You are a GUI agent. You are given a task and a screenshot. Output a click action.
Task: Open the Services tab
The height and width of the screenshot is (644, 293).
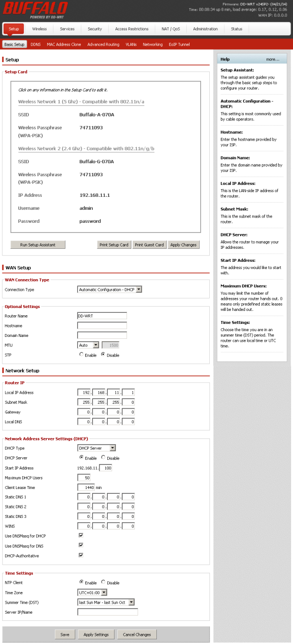(x=67, y=29)
